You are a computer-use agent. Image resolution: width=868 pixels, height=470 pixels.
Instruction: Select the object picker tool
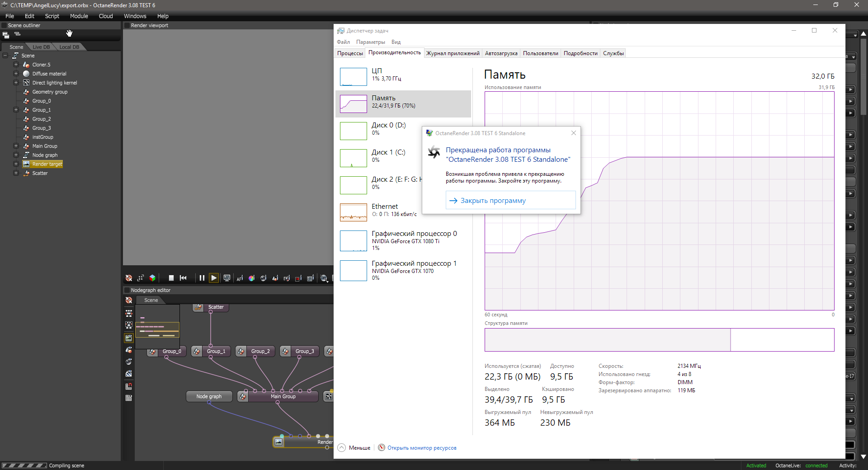pos(275,278)
